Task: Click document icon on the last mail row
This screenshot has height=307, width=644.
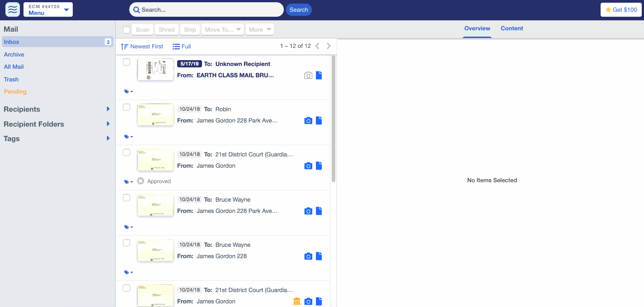Action: pyautogui.click(x=319, y=301)
